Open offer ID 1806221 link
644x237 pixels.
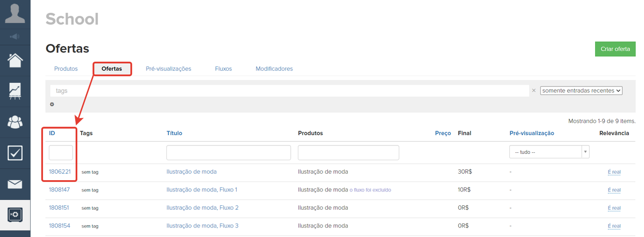coord(60,172)
